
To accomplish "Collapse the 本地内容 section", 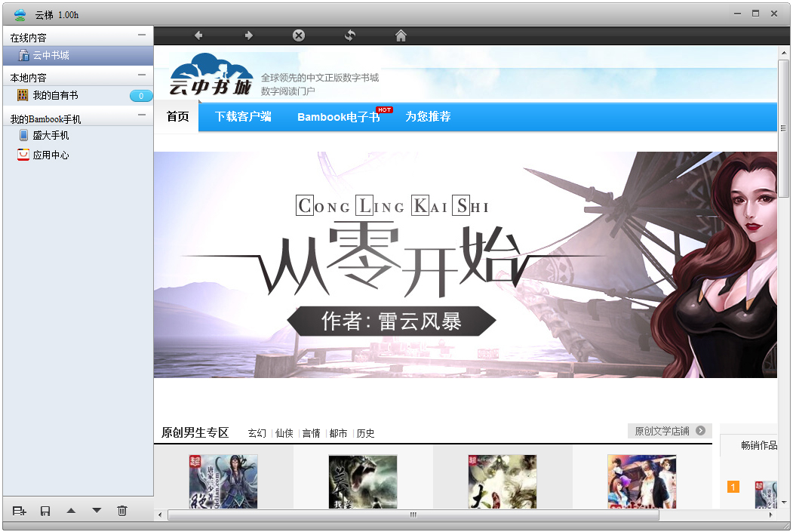I will coord(140,75).
